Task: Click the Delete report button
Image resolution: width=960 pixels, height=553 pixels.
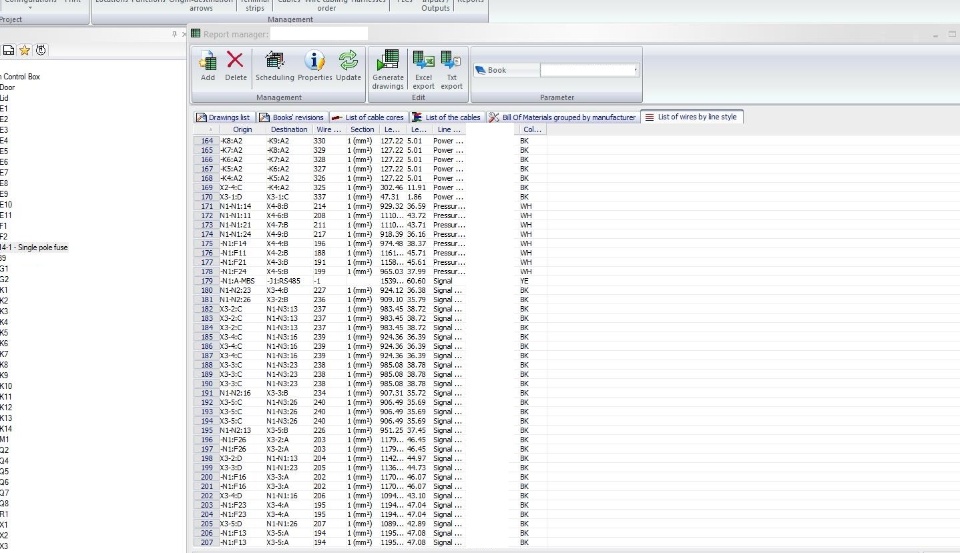Action: tap(235, 66)
